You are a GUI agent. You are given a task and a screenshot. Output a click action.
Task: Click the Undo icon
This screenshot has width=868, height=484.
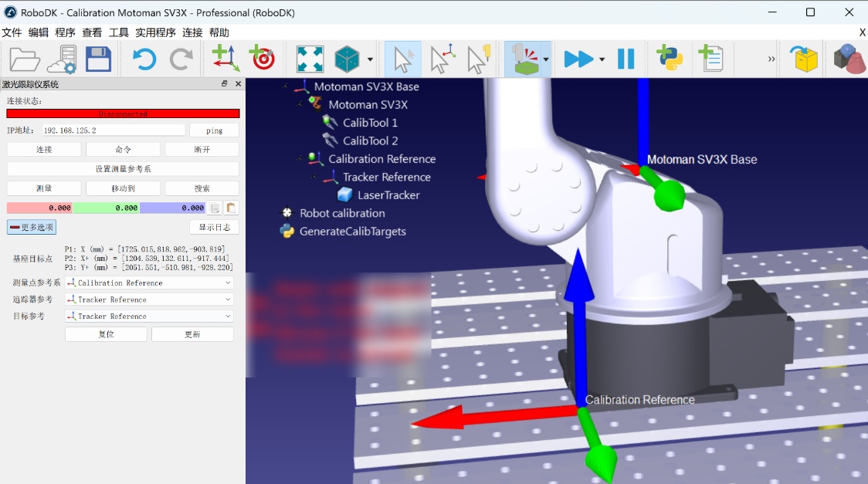pyautogui.click(x=144, y=58)
